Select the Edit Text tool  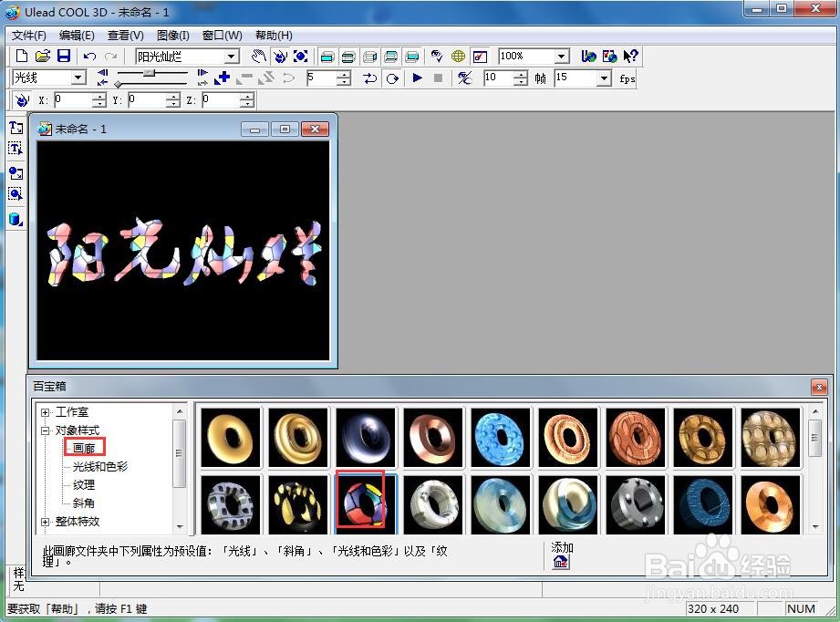coord(16,149)
